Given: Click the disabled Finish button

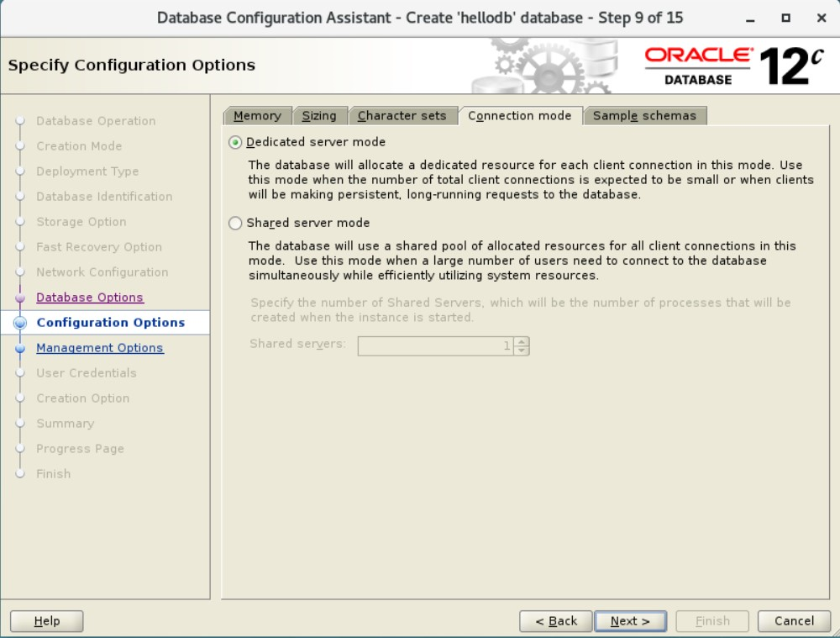Looking at the screenshot, I should click(x=712, y=621).
